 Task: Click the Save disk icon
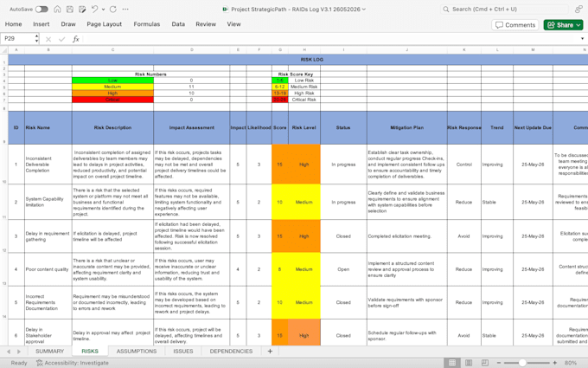click(70, 9)
